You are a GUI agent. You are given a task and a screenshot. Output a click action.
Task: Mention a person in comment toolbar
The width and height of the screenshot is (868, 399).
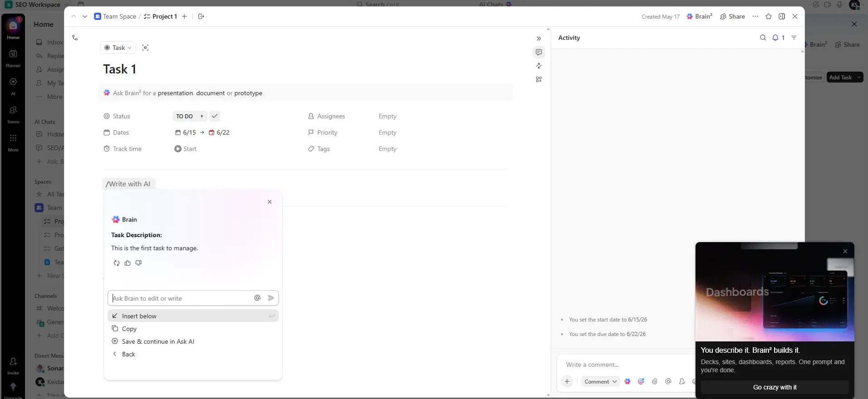668,381
